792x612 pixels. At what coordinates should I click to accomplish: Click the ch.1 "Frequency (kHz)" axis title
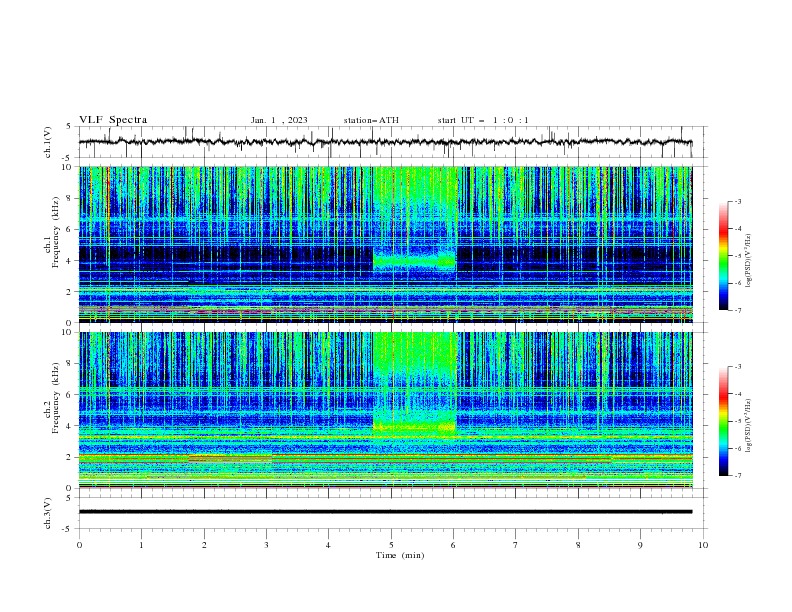pyautogui.click(x=55, y=233)
